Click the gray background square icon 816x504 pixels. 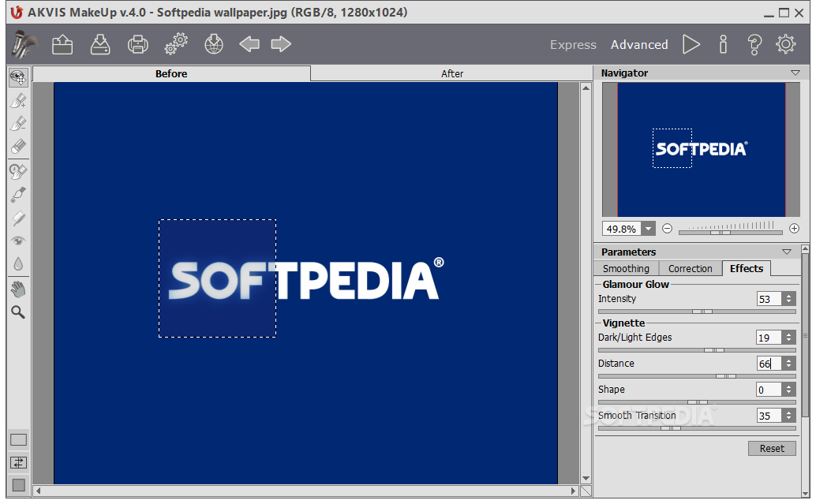tap(19, 485)
